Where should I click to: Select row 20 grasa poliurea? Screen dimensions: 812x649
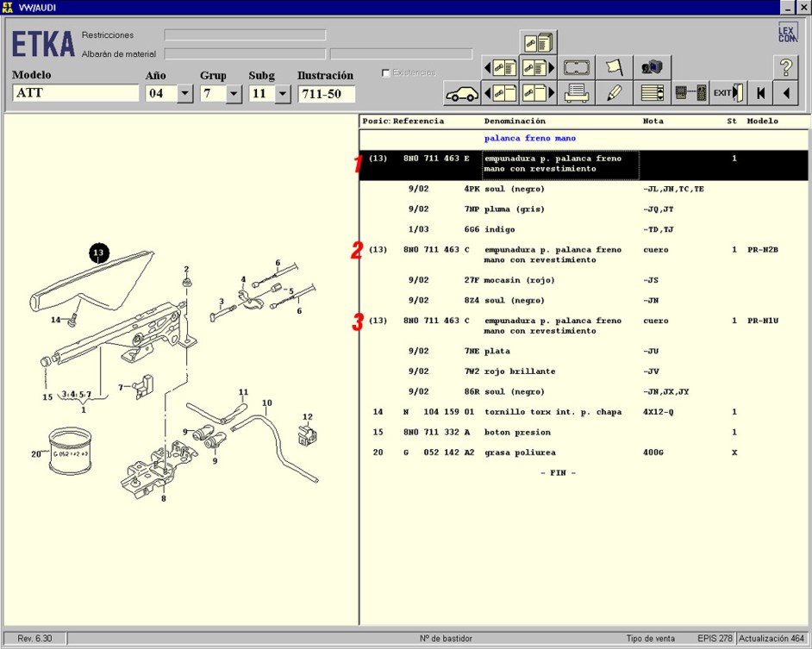click(584, 452)
